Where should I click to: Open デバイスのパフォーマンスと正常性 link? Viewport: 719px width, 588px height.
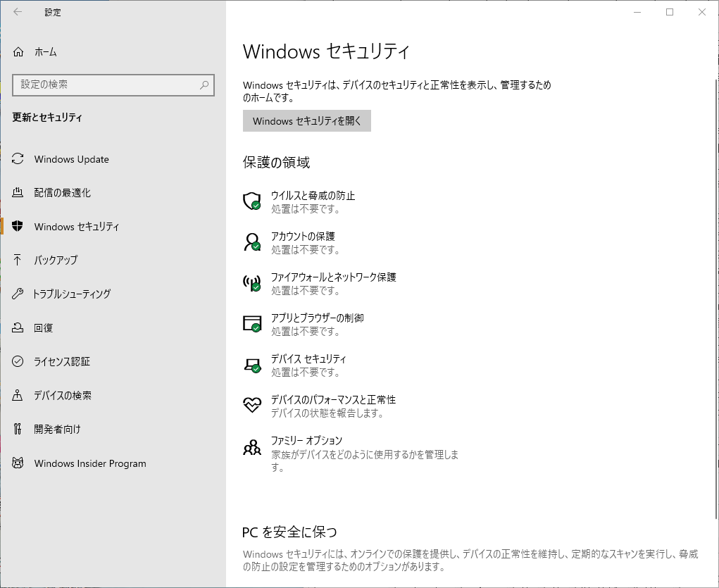tap(333, 399)
